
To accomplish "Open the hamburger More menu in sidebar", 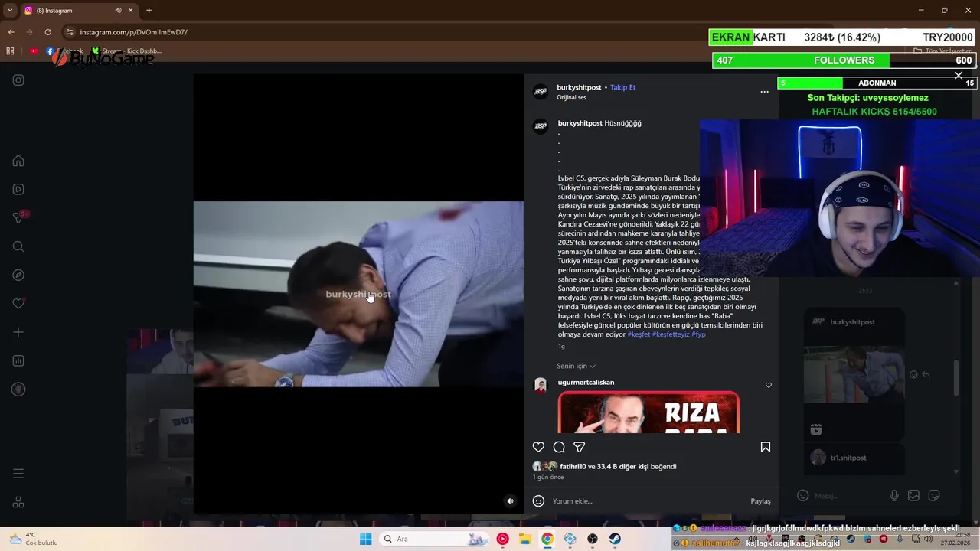I will point(18,474).
